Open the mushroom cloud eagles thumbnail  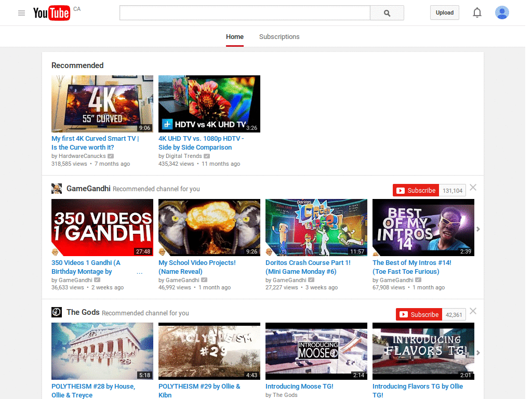209,228
